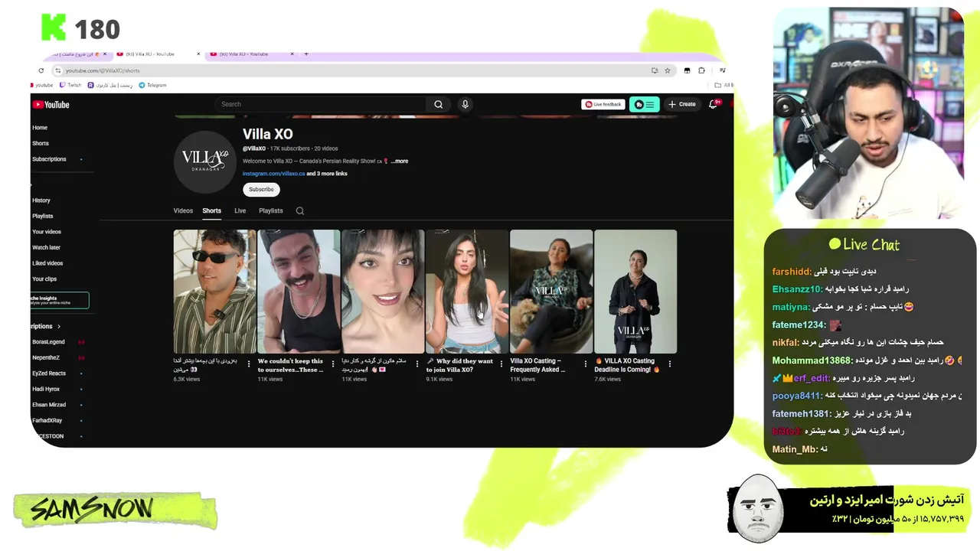This screenshot has height=551, width=980.
Task: Click the Villa XO channel title text
Action: click(267, 135)
